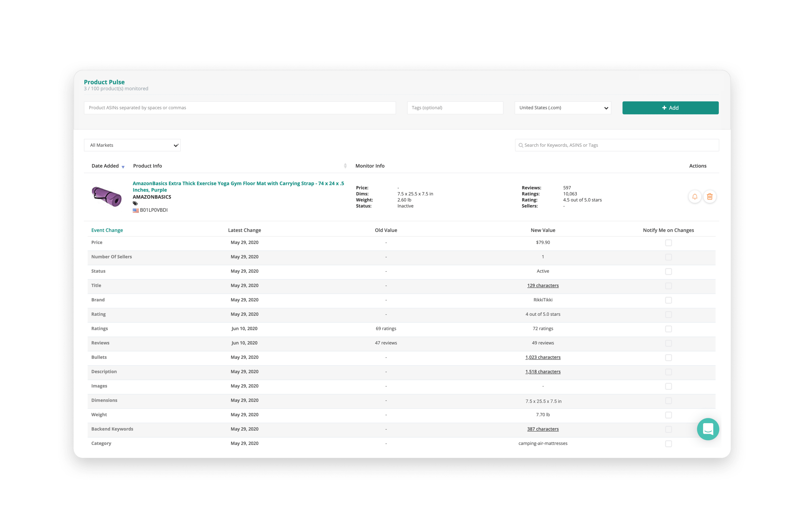Click the ASIN text B01LP0VBDI
This screenshot has width=804, height=532.
[x=154, y=210]
